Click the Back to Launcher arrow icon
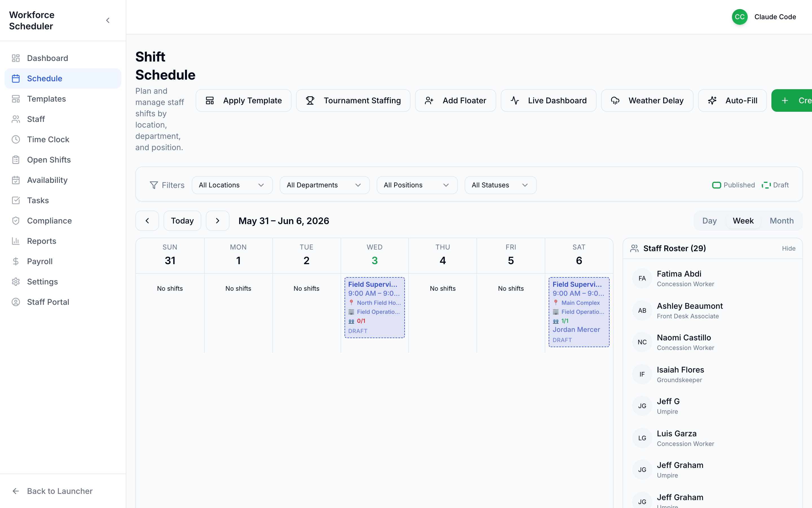Image resolution: width=812 pixels, height=508 pixels. coord(16,491)
